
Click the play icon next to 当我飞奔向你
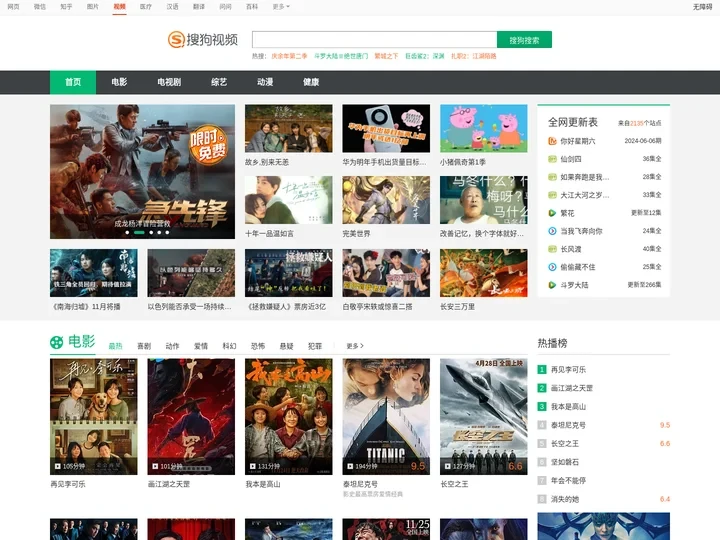click(x=552, y=231)
